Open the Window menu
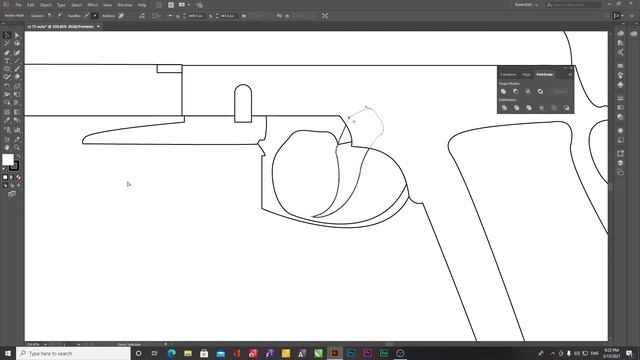Viewport: 640px width, 360px height. 124,5
